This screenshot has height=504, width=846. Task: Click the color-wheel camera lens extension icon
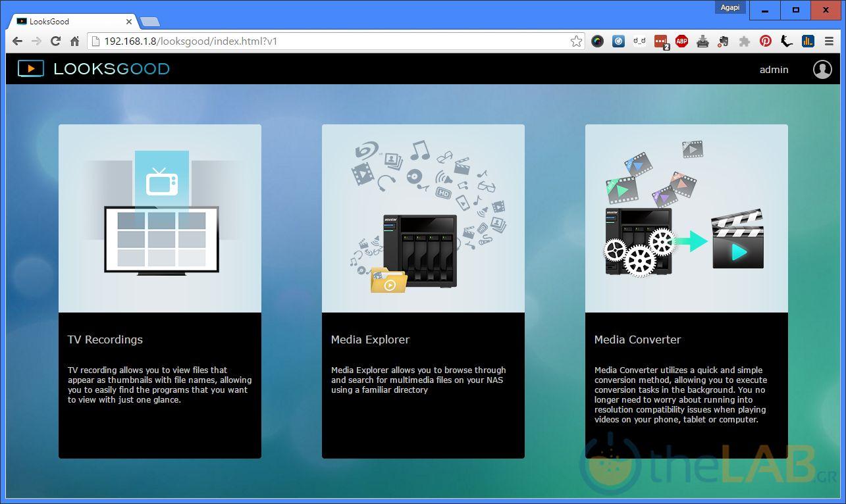click(x=597, y=41)
